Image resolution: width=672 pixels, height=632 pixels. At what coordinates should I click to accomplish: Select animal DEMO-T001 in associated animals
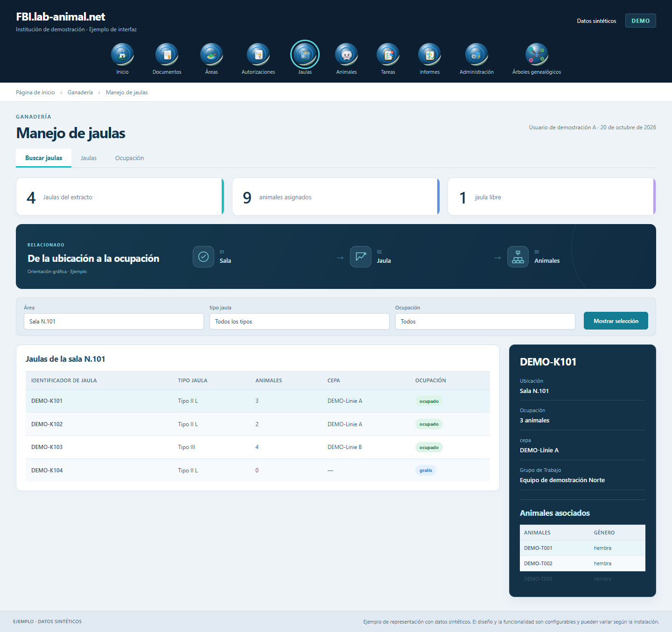pos(582,548)
